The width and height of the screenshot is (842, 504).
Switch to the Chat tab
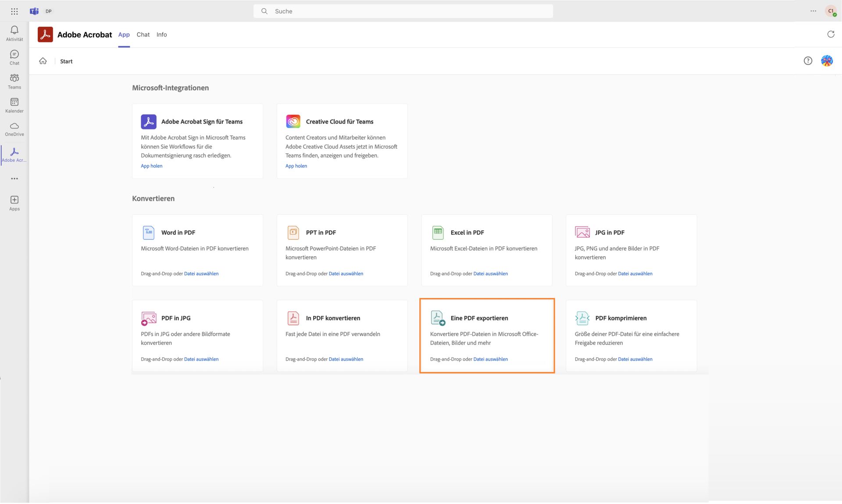[143, 35]
